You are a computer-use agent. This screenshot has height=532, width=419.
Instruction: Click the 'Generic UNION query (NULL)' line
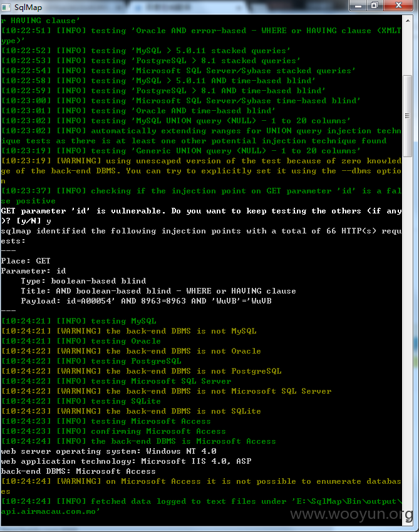[181, 151]
